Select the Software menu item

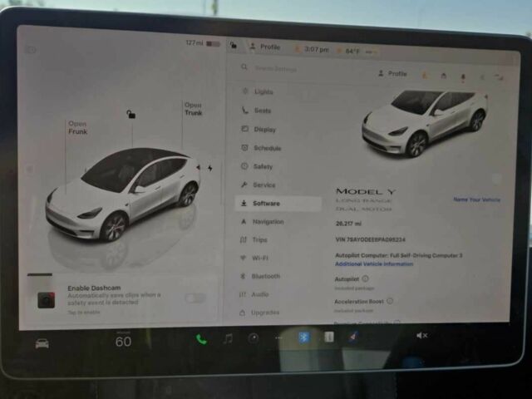coord(278,204)
